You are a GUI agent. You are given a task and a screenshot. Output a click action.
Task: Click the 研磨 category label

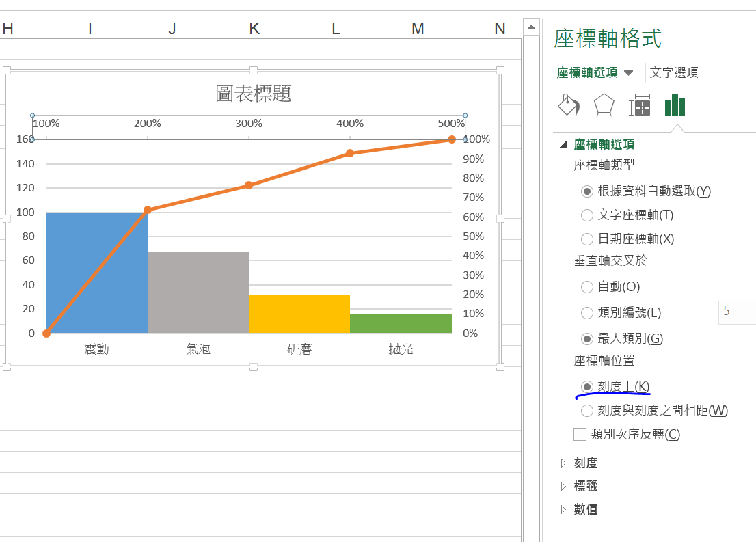coord(299,349)
